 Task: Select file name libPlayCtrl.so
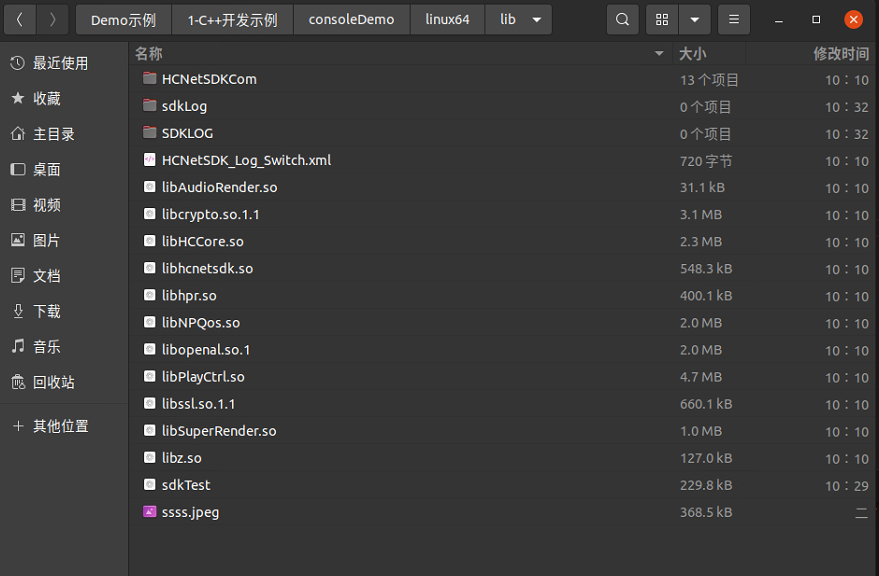203,377
